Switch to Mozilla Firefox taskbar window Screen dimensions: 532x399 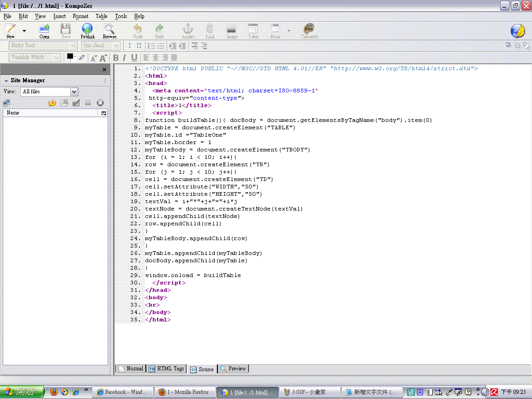pyautogui.click(x=185, y=392)
